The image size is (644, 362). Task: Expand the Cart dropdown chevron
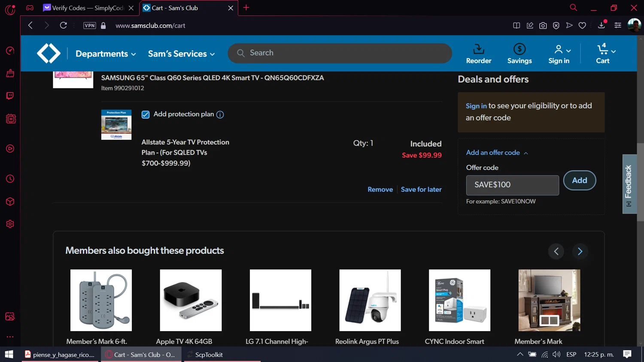(614, 51)
